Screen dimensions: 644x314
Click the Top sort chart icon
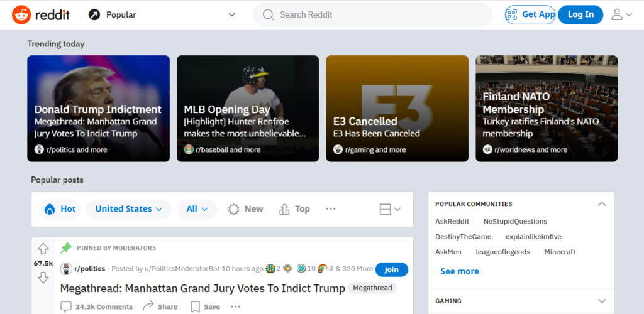tap(284, 209)
